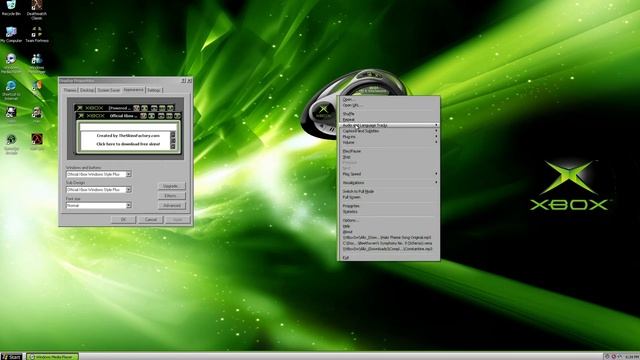Choose Open... in context menu
This screenshot has height=360, width=640.
[389, 99]
